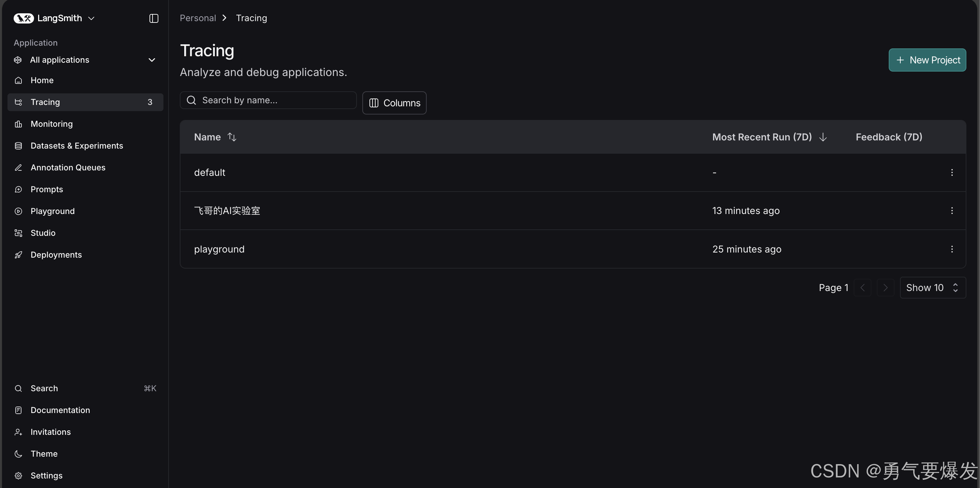Launch the Playground page
This screenshot has width=980, height=488.
pos(52,211)
